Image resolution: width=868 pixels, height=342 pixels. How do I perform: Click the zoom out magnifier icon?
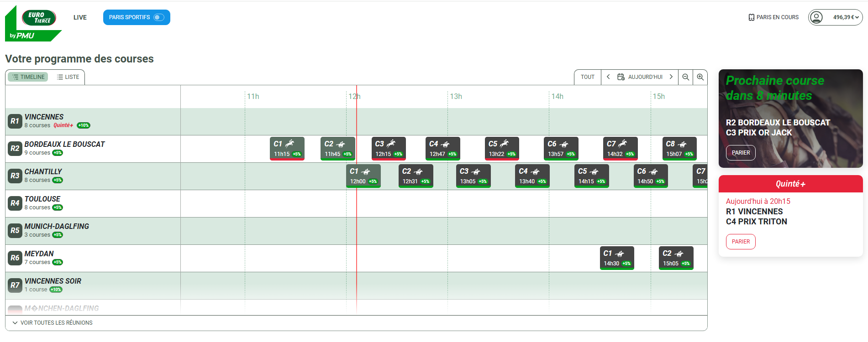click(685, 77)
